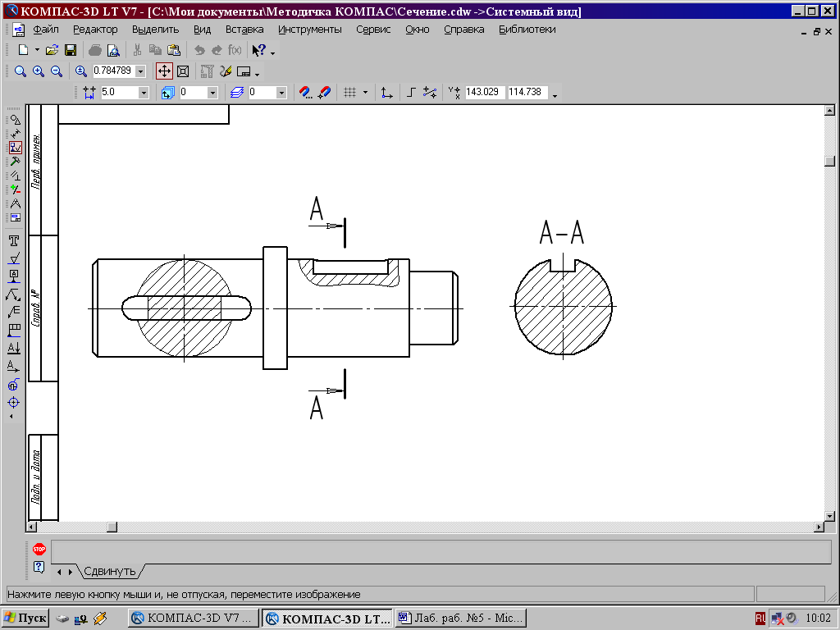Click the X coordinate field 143.029
This screenshot has width=840, height=630.
pyautogui.click(x=484, y=92)
